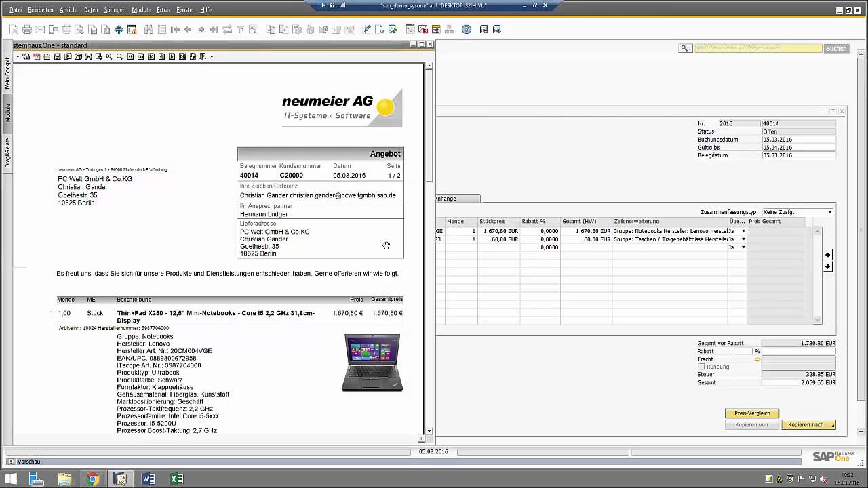Click the print icon in main toolbar
This screenshot has width=868, height=488.
tap(27, 30)
